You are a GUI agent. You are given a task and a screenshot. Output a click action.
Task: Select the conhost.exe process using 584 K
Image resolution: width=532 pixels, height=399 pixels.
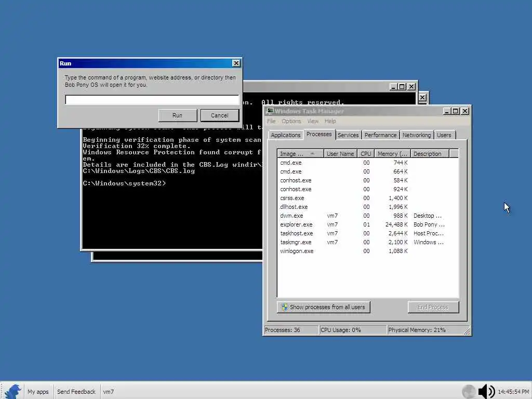368,180
